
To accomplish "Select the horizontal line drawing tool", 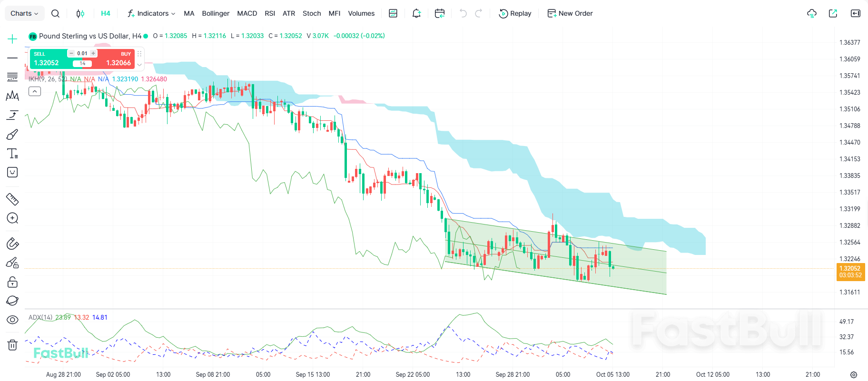I will click(12, 58).
